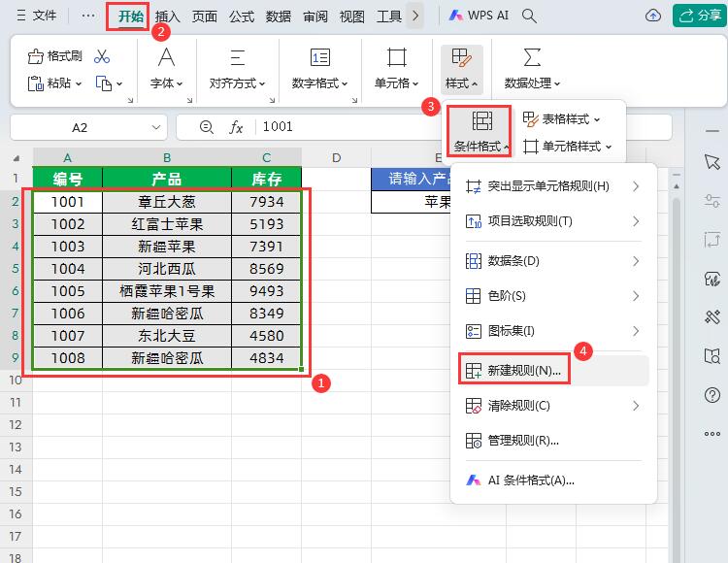Click the vertical scrollbar up arrow
The height and width of the screenshot is (563, 728).
(676, 186)
